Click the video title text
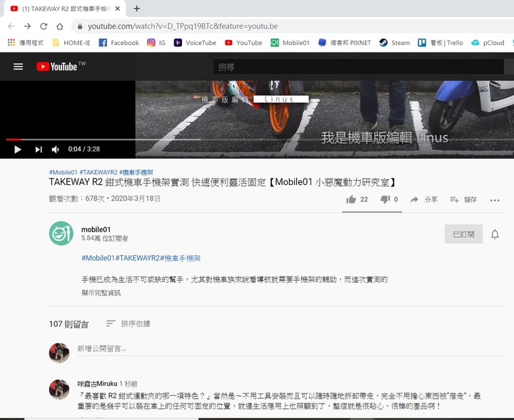 [x=223, y=182]
